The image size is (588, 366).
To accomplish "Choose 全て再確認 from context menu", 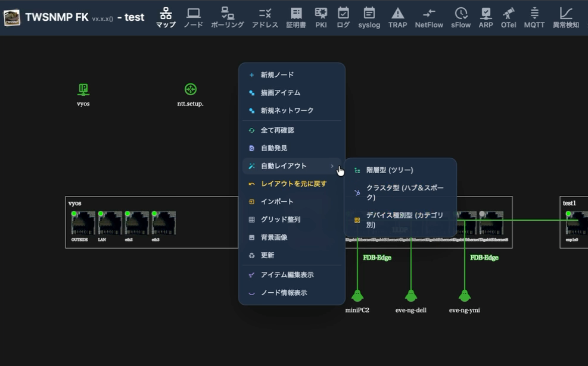I will tap(292, 130).
